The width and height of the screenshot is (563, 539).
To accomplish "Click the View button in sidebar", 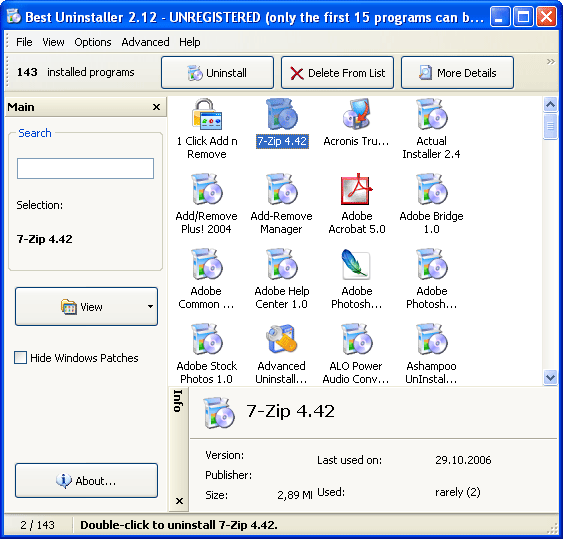I will pos(86,306).
